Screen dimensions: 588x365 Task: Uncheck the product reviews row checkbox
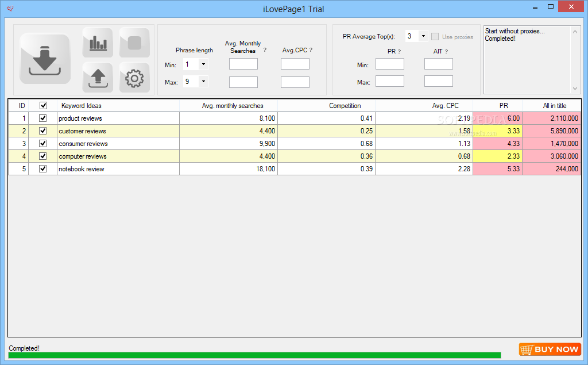pos(42,118)
